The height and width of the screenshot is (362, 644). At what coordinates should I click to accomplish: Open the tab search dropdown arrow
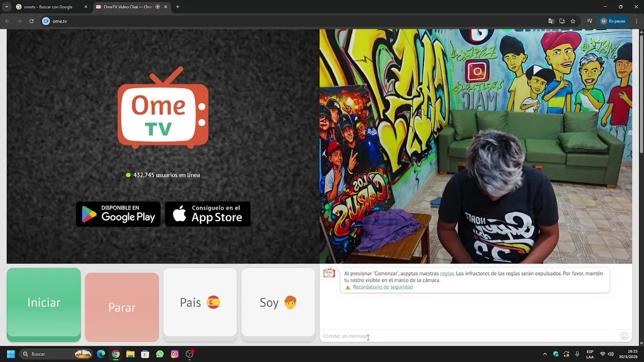point(7,7)
